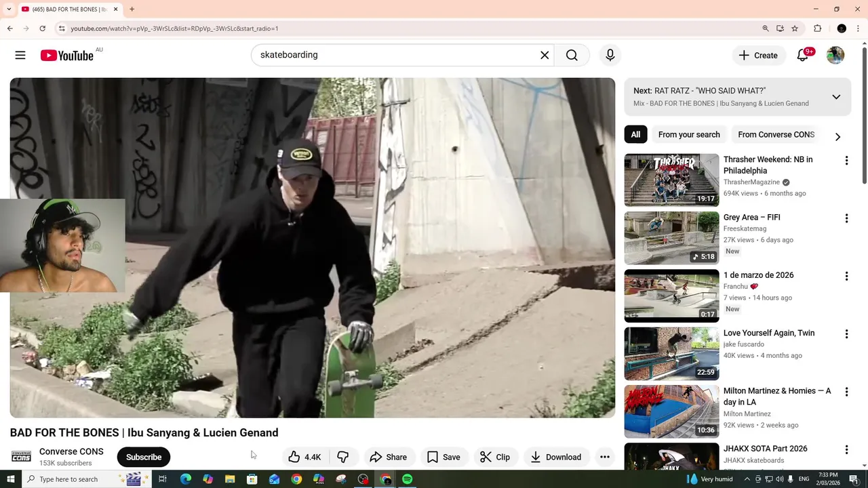This screenshot has height=488, width=868.
Task: Open Milton Martinez & Homies thumbnail
Action: (671, 411)
